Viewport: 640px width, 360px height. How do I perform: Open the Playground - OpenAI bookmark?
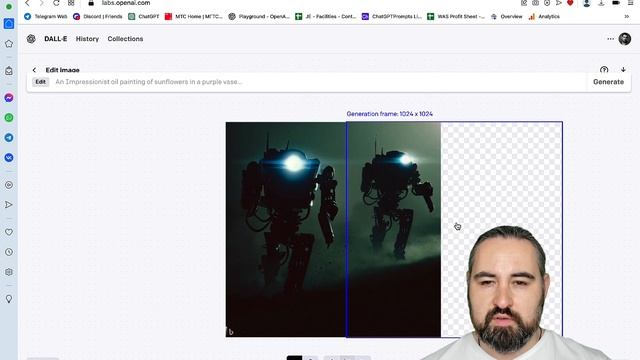[x=259, y=17]
